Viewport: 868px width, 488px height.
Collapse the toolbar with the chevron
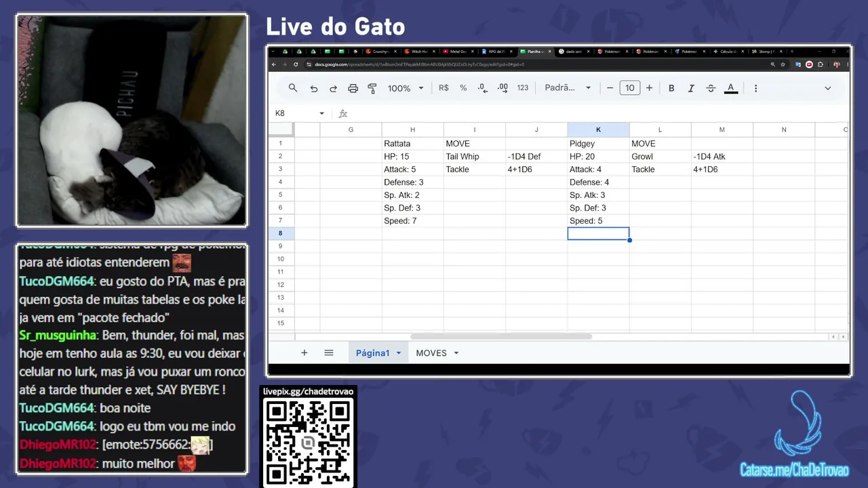point(827,88)
